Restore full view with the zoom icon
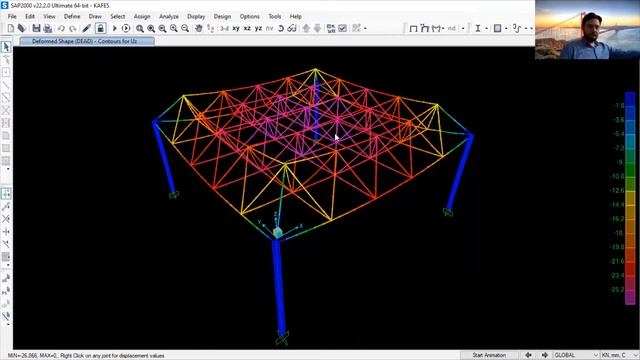The image size is (640, 360). click(151, 28)
